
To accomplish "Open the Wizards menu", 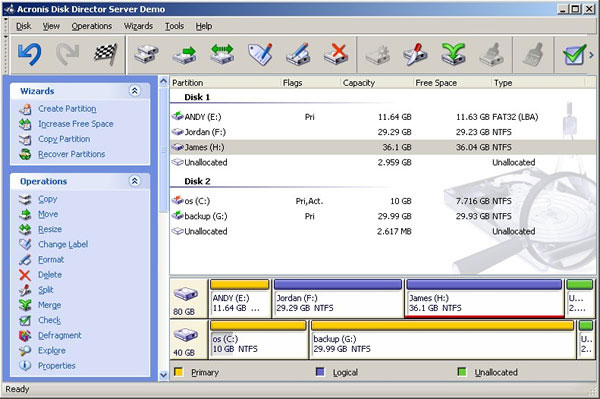I will (x=138, y=26).
